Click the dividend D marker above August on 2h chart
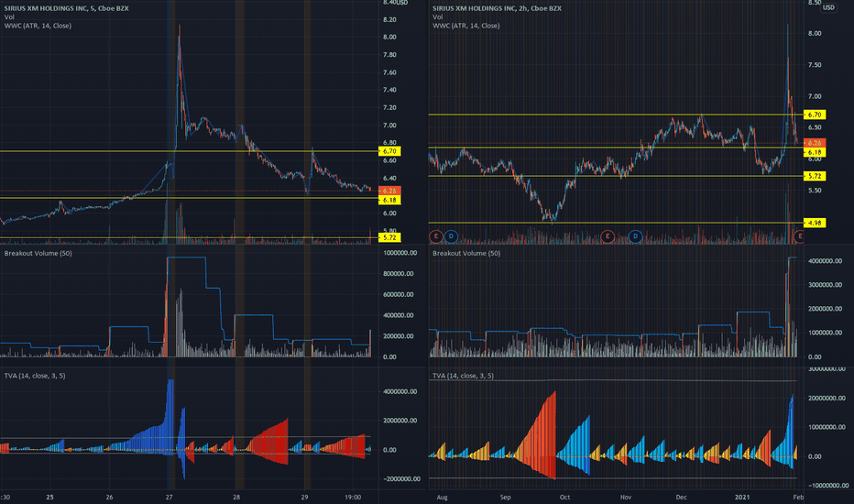Screen dimensions: 854x504 (451, 236)
